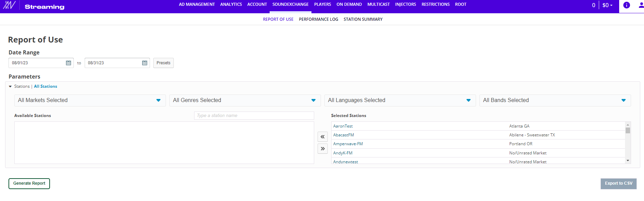The image size is (644, 201).
Task: Open the On Demand menu
Action: point(349,4)
